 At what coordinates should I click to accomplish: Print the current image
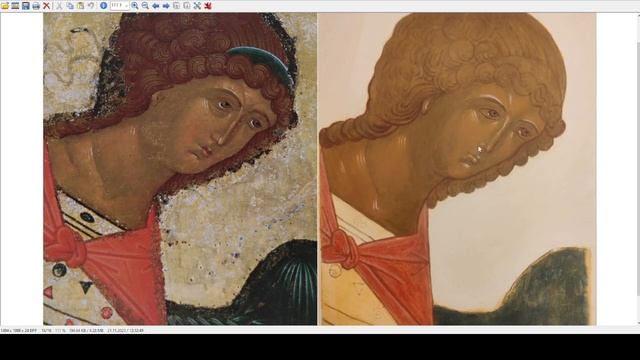pyautogui.click(x=36, y=6)
